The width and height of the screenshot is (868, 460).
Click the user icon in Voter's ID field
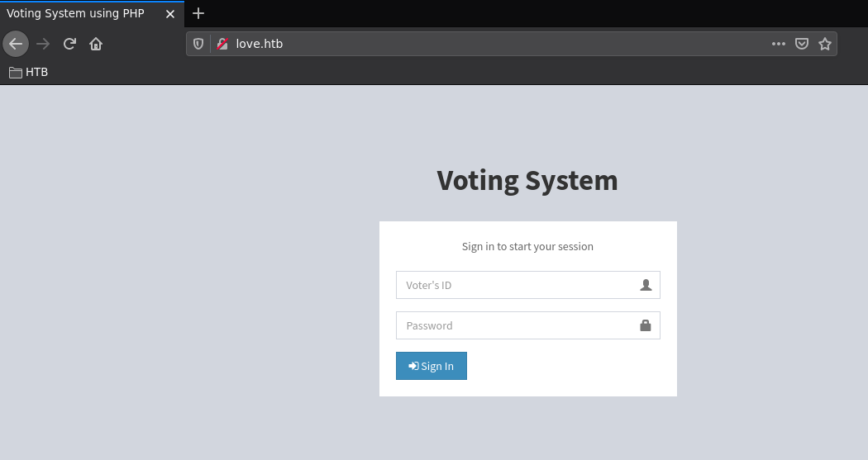click(x=646, y=285)
